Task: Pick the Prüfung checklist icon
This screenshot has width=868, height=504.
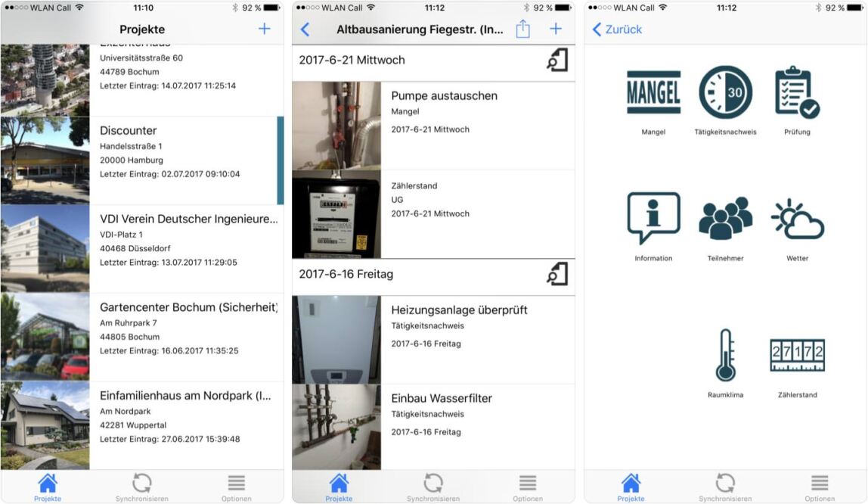Action: (797, 92)
